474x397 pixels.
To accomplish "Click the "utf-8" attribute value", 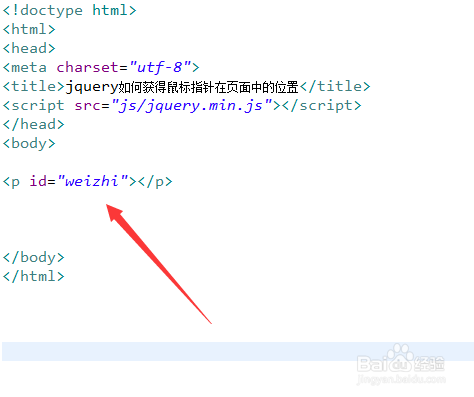I will pos(160,67).
